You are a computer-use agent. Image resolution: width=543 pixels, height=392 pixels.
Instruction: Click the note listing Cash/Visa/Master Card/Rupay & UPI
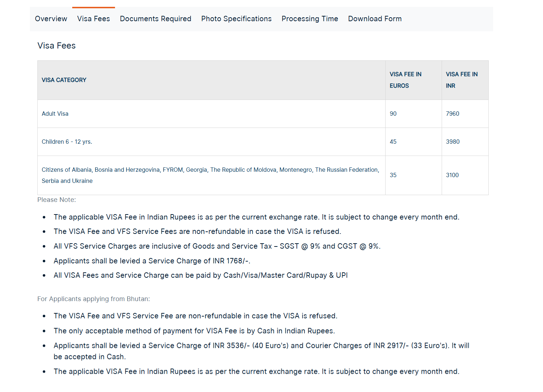[201, 275]
